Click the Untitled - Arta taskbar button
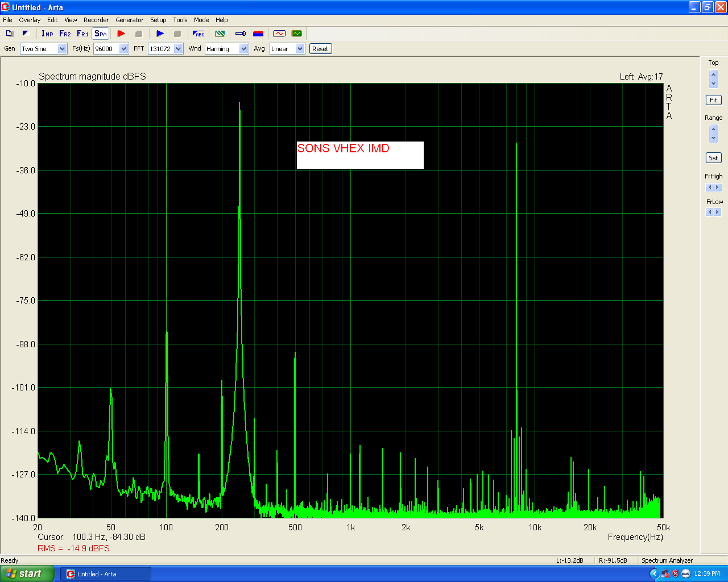 tap(106, 574)
